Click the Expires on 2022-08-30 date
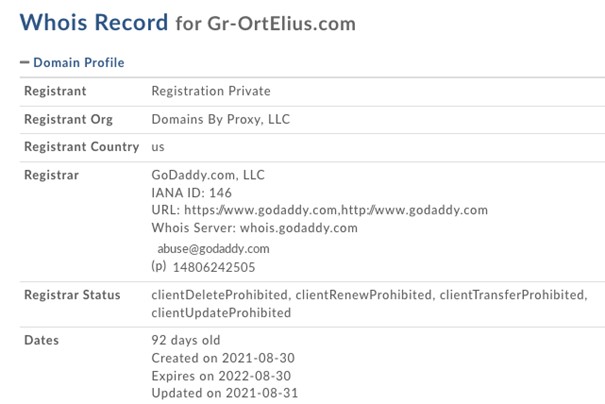605x404 pixels. tap(222, 375)
